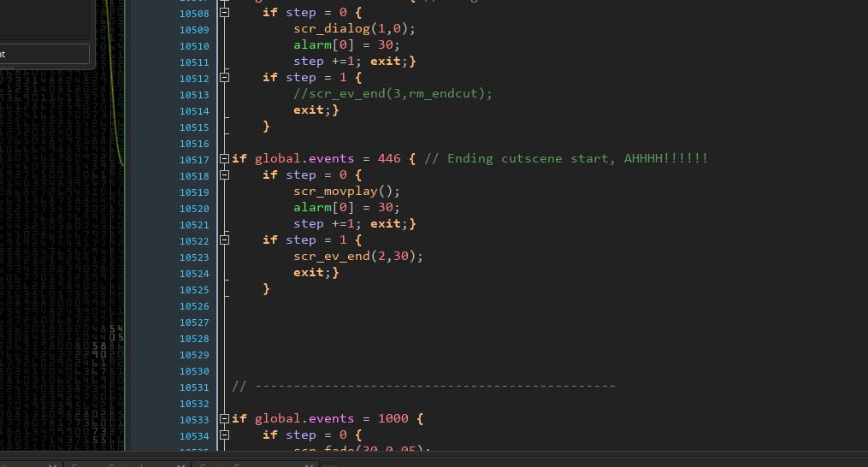
Task: Collapse the fold at line 10534
Action: click(225, 435)
